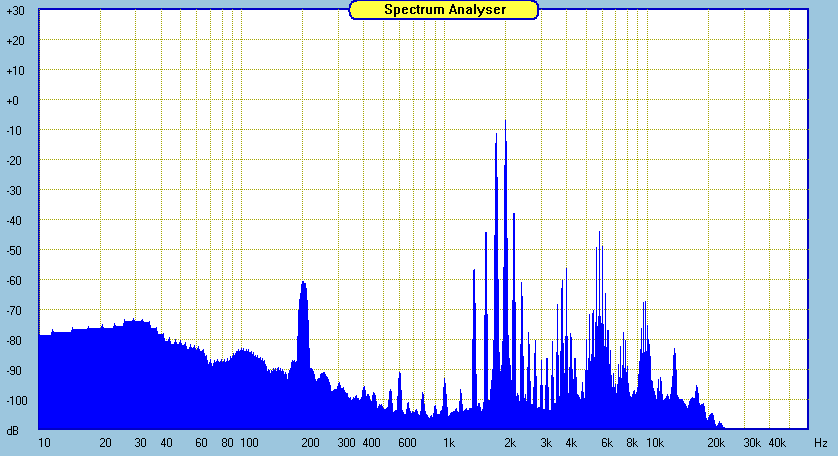The image size is (838, 456).
Task: Select the +30 dB axis label
Action: tap(15, 11)
